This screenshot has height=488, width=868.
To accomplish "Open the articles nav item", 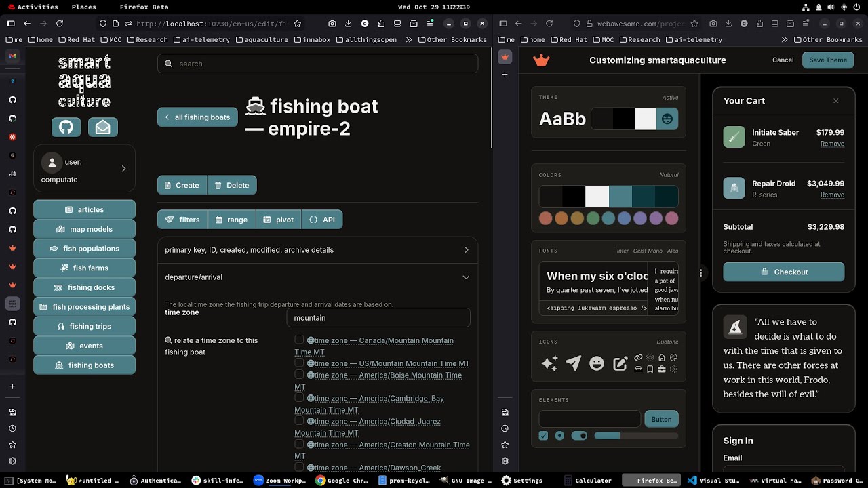I will click(x=84, y=210).
